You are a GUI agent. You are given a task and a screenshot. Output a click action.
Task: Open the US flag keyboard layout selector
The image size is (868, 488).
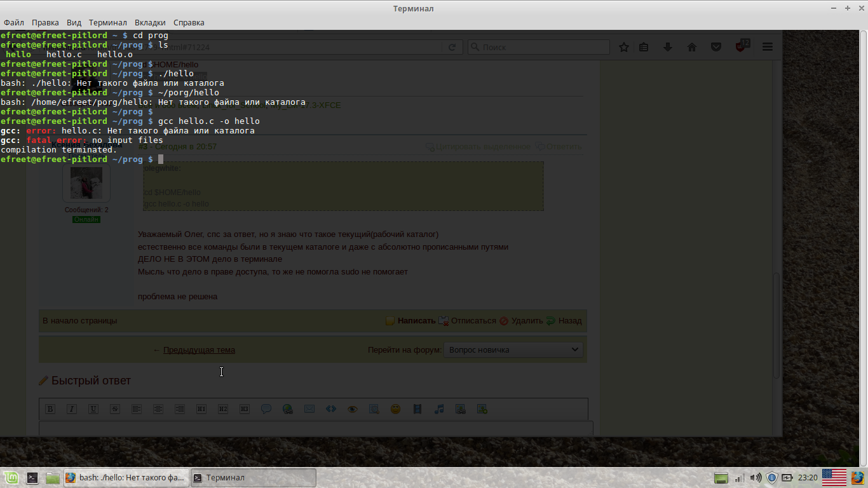pos(834,477)
